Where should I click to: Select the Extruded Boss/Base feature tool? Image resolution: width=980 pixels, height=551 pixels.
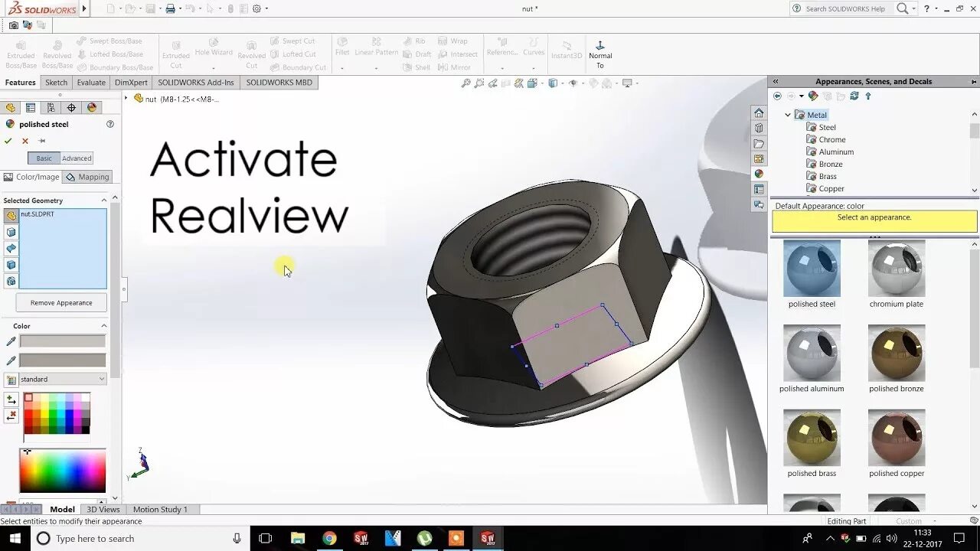coord(20,52)
